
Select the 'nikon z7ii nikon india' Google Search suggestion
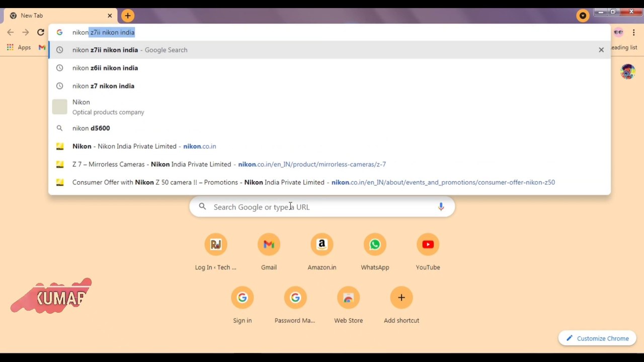click(x=330, y=50)
